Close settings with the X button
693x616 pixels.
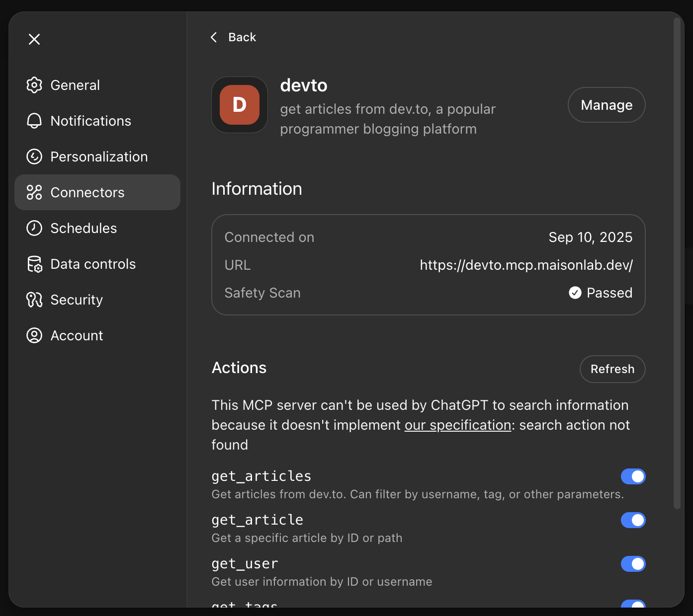point(34,39)
